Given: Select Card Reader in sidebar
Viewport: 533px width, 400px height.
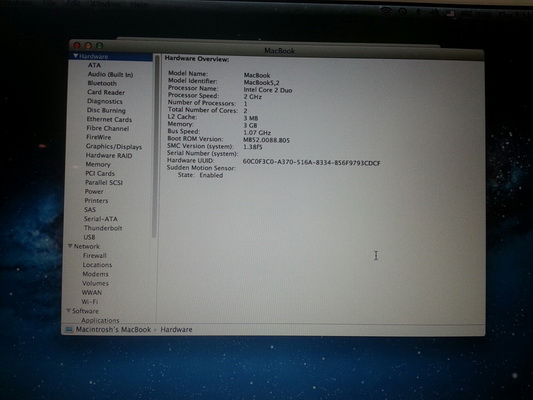Looking at the screenshot, I should click(106, 92).
